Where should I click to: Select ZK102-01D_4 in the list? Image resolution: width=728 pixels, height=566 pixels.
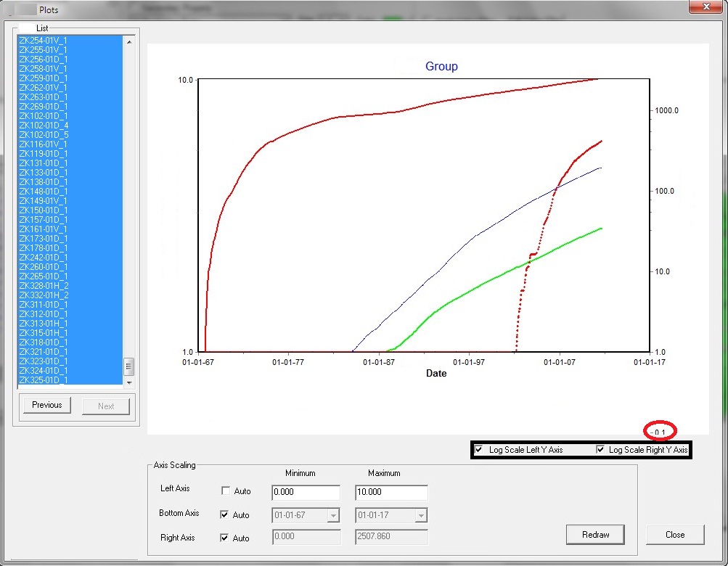(x=70, y=126)
